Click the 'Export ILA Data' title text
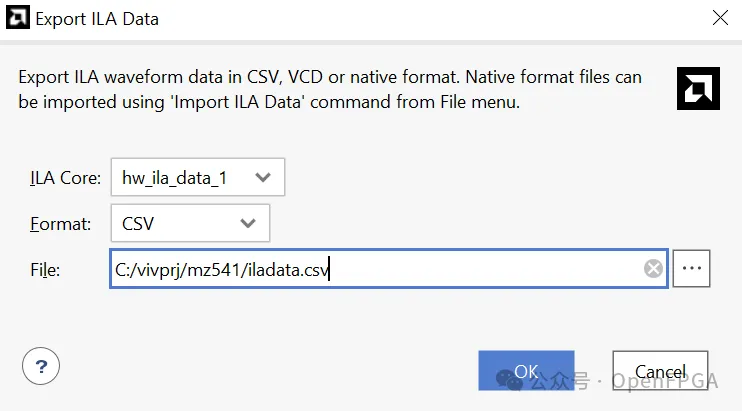The height and width of the screenshot is (411, 742). tap(97, 18)
